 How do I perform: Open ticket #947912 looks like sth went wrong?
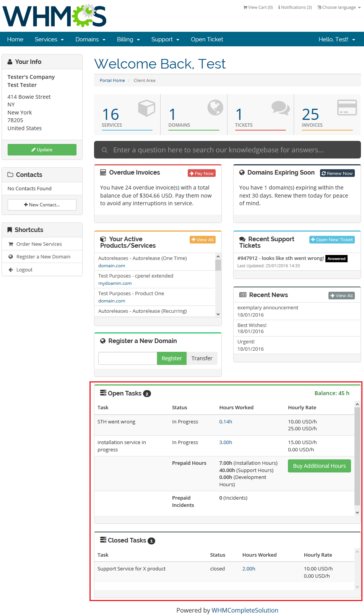(x=281, y=258)
